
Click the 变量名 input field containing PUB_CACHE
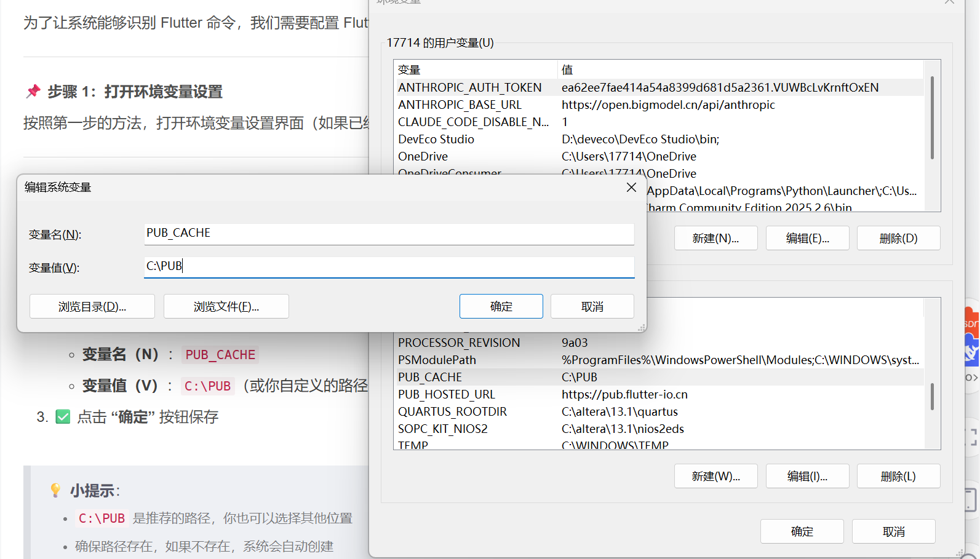389,234
